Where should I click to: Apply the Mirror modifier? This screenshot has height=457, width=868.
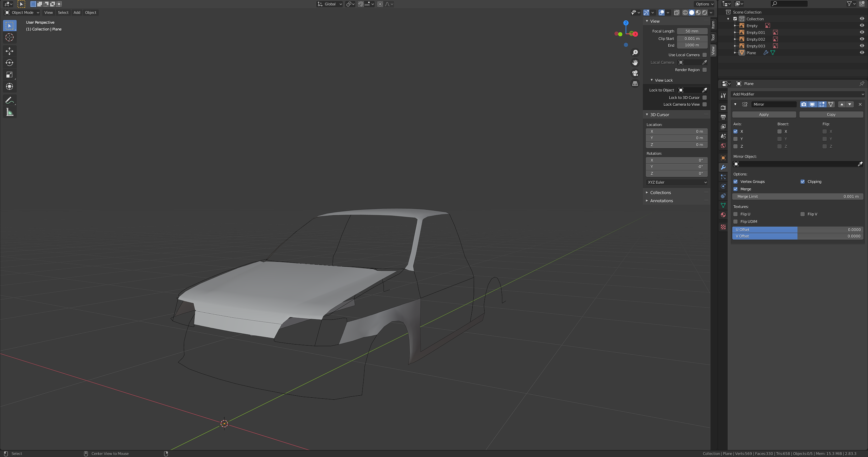764,115
